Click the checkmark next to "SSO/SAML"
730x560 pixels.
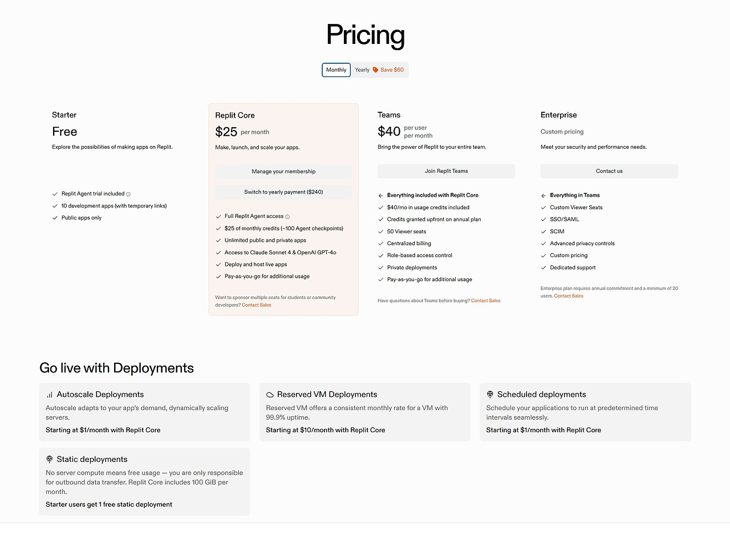click(x=544, y=220)
